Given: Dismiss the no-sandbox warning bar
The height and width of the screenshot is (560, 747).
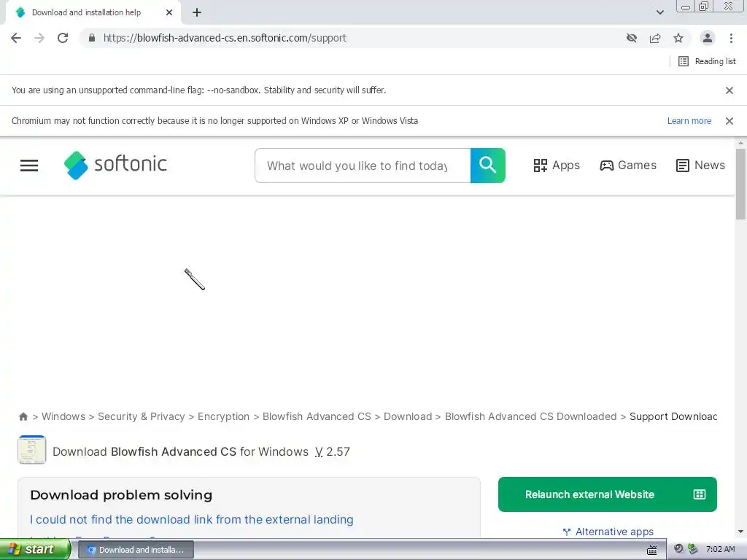Looking at the screenshot, I should click(x=729, y=90).
